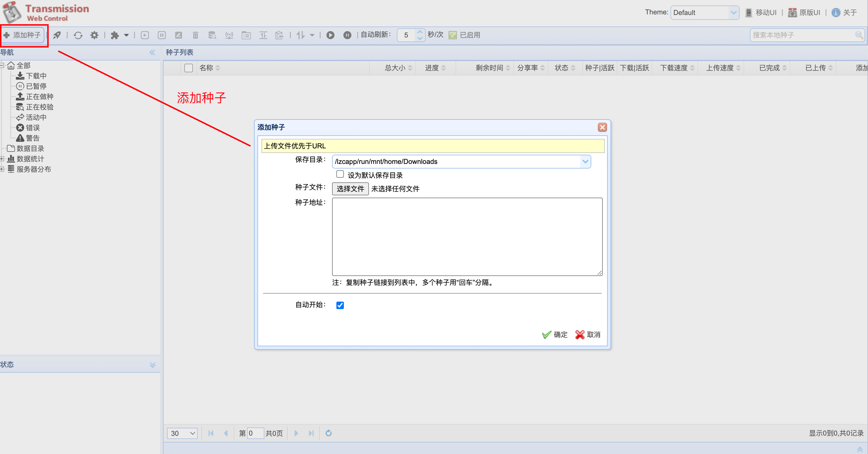This screenshot has height=454, width=868.
Task: Click the 选择文件 button
Action: 350,189
